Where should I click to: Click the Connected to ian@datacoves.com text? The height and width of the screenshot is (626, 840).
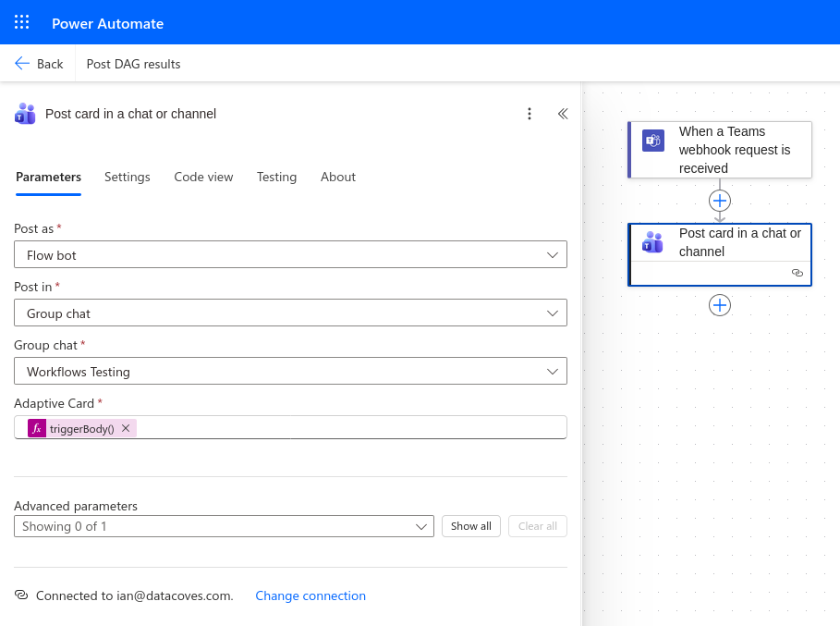point(135,595)
